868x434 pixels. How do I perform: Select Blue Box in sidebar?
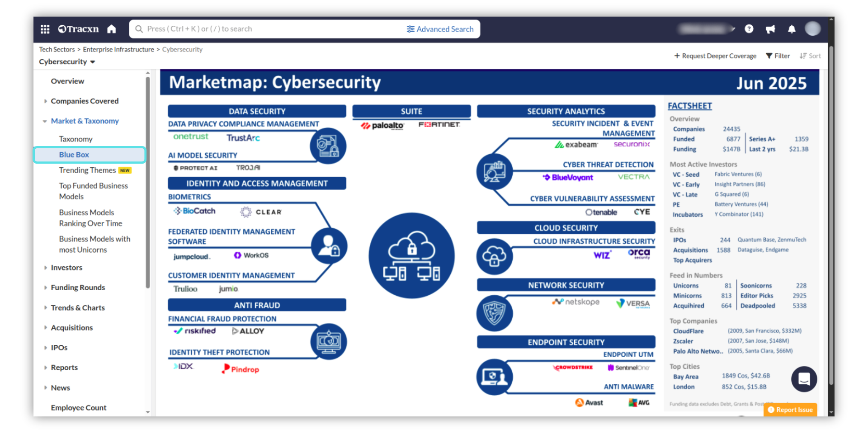point(74,155)
